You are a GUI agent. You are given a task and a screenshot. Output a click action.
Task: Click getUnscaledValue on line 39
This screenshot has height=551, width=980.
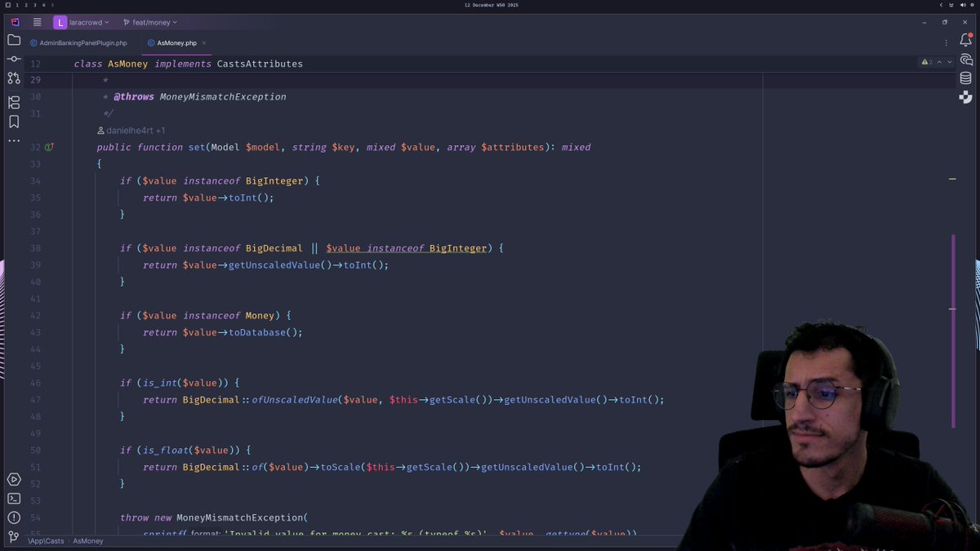[274, 265]
